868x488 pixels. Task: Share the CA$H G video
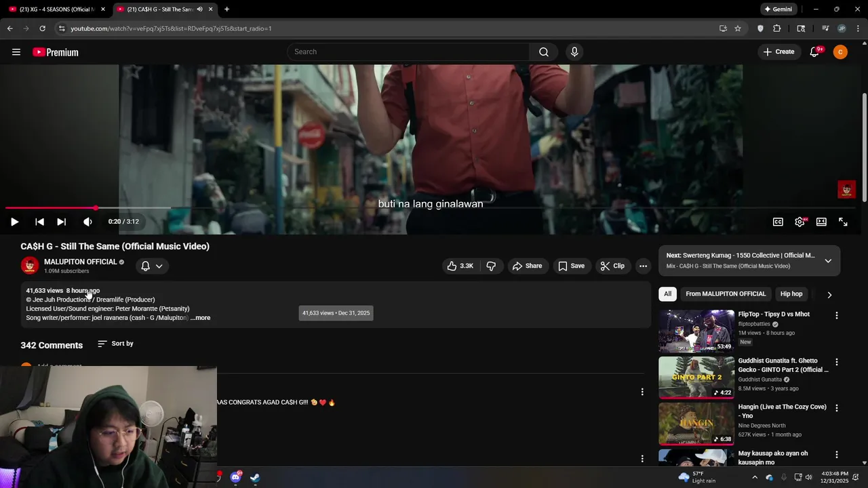point(527,266)
